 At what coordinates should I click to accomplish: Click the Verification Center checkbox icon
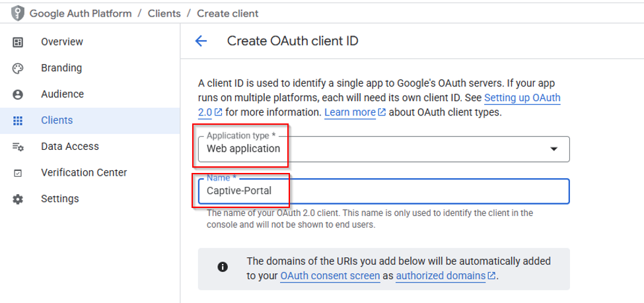point(18,173)
